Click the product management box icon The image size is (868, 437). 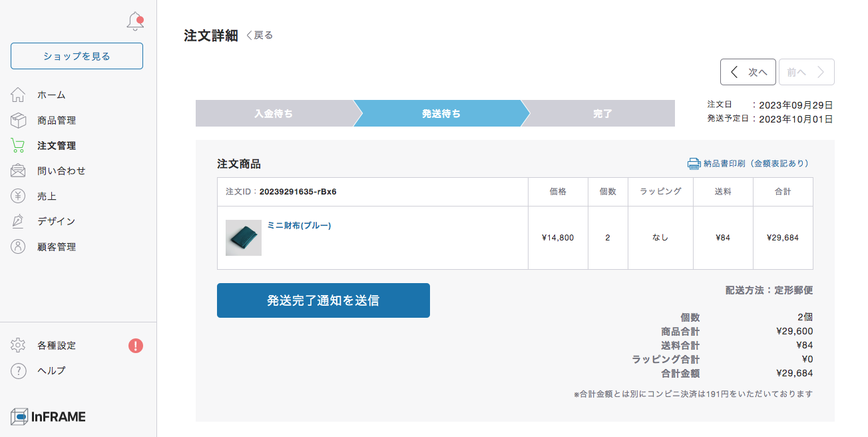tap(18, 121)
